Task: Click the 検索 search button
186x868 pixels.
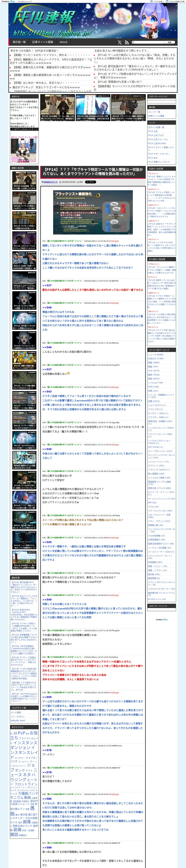Action: click(169, 42)
